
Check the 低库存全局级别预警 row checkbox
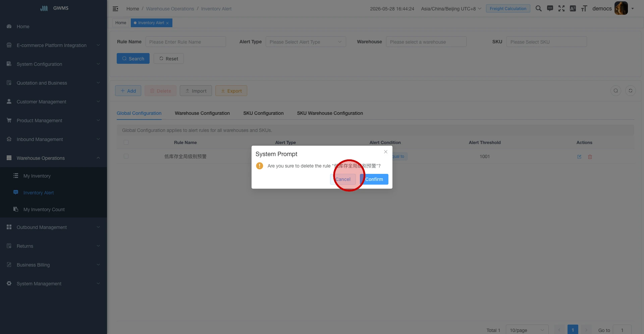(126, 156)
